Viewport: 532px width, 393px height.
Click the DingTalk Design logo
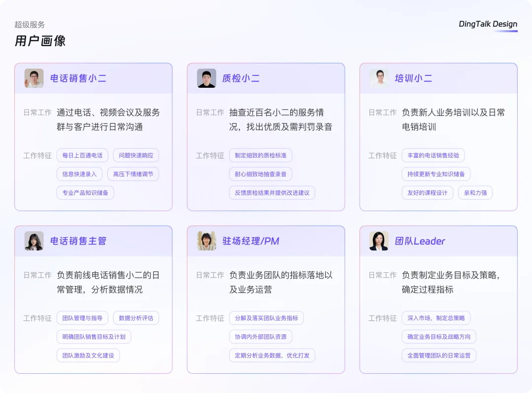487,24
